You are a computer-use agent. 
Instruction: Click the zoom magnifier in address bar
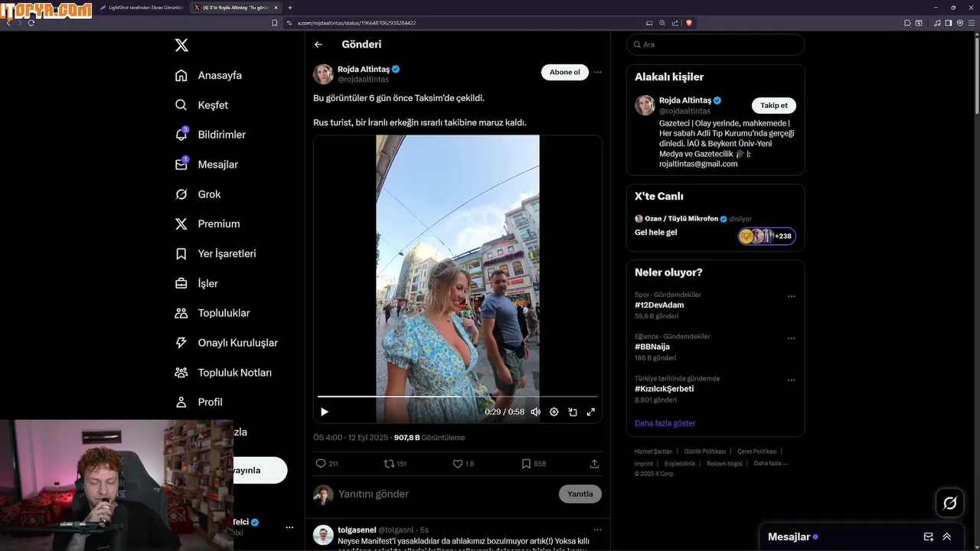pos(662,23)
